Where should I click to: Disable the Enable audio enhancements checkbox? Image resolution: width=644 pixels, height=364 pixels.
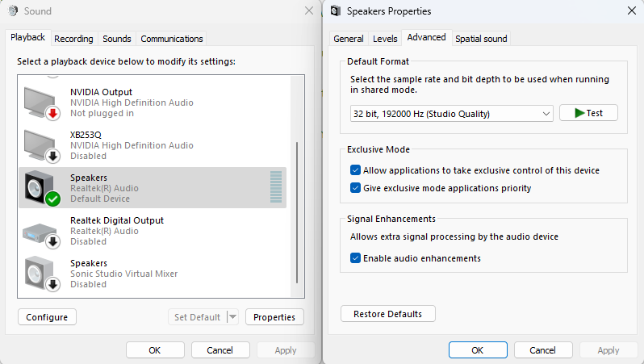[356, 258]
